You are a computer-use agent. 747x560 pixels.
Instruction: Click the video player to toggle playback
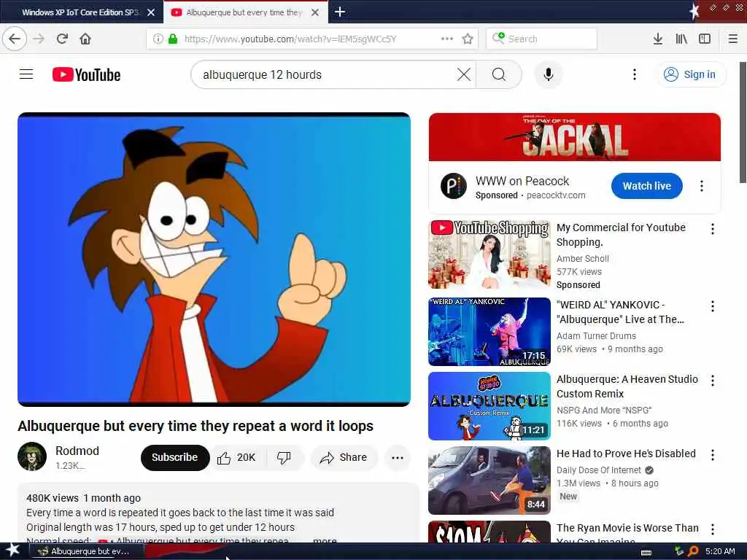(214, 260)
